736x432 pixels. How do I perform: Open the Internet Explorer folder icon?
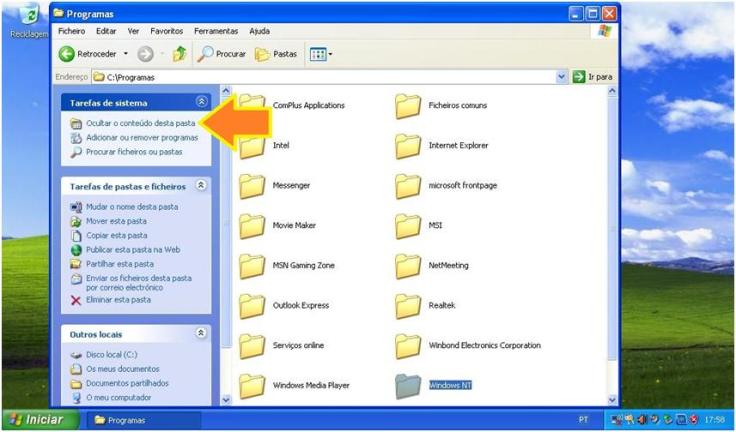pyautogui.click(x=408, y=146)
